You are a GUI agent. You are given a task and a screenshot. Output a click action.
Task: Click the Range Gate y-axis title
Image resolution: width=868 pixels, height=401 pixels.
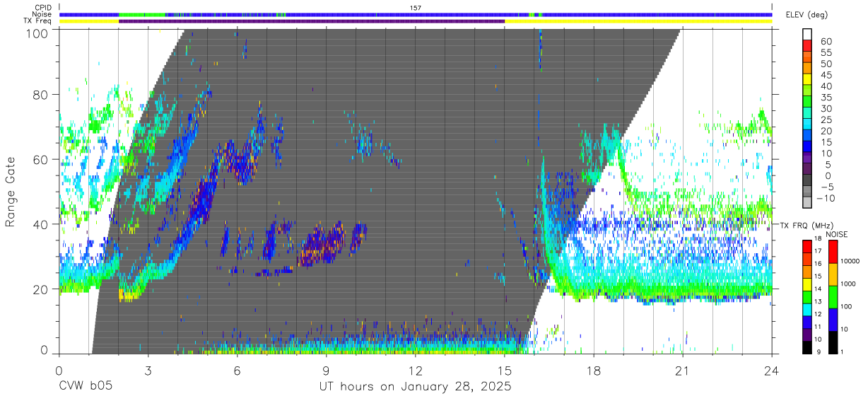(11, 192)
